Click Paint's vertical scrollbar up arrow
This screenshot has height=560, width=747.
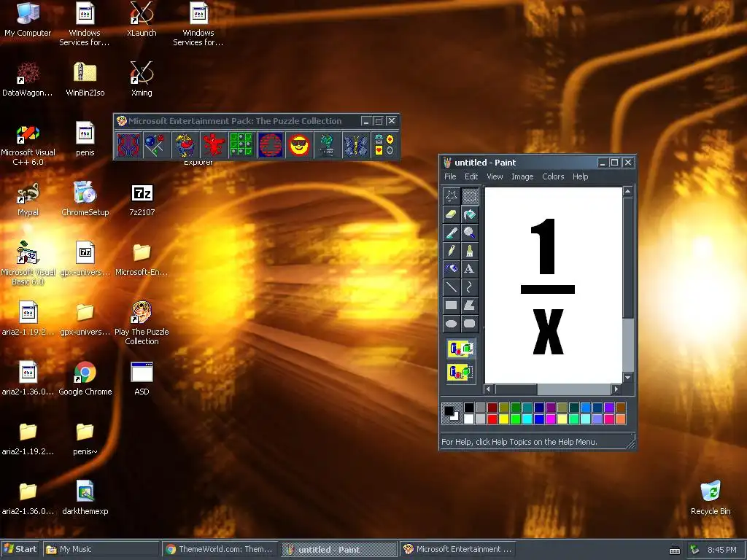(627, 192)
